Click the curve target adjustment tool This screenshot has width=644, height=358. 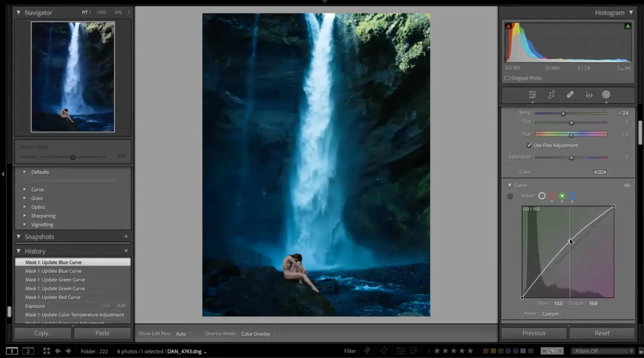coord(510,196)
